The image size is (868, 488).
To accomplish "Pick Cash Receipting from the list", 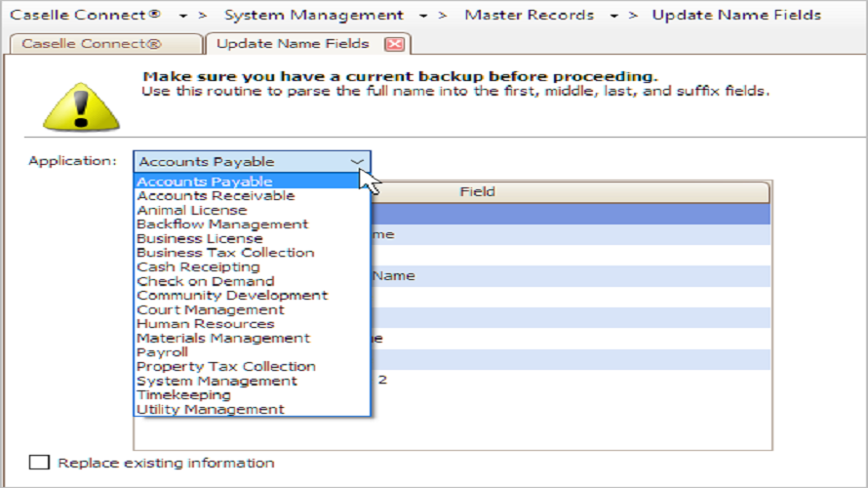I will [x=252, y=267].
